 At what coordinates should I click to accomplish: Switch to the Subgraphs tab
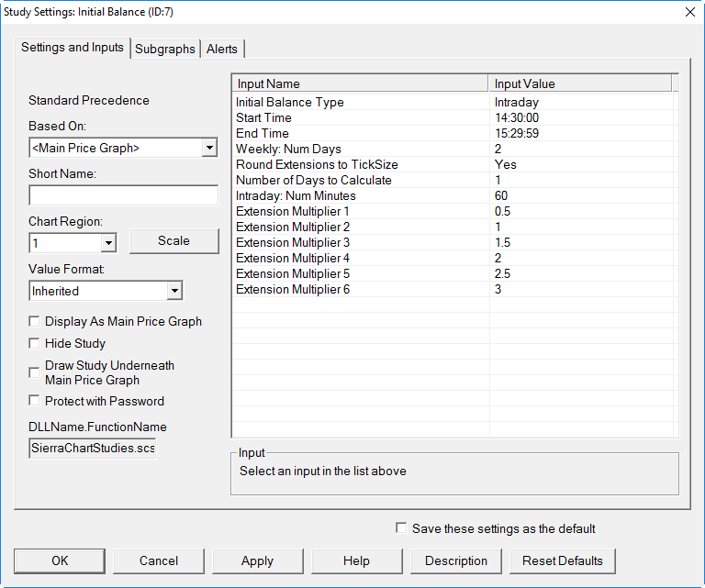(x=165, y=49)
